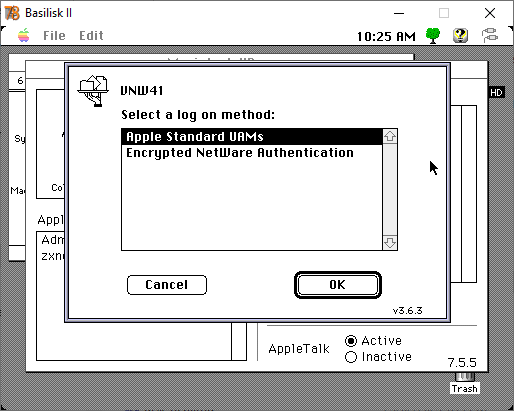Confirm with the OK button
The height and width of the screenshot is (411, 514).
point(338,285)
